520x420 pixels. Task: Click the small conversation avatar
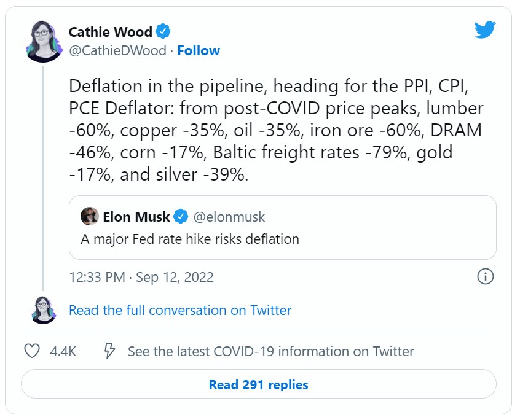coord(43,309)
